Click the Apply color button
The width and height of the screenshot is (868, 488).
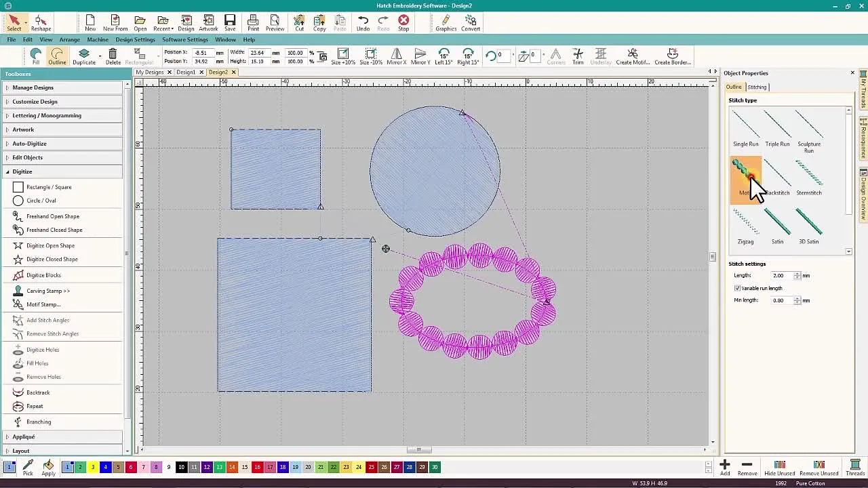(x=48, y=468)
